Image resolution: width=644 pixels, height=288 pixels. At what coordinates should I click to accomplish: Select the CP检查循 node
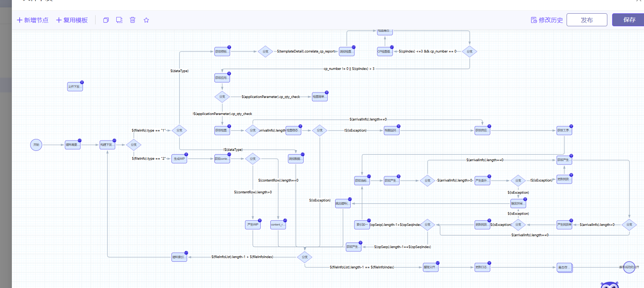click(385, 52)
